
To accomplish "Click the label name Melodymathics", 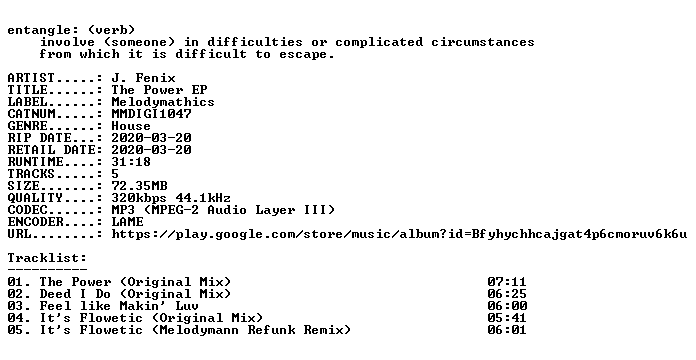I will (163, 102).
